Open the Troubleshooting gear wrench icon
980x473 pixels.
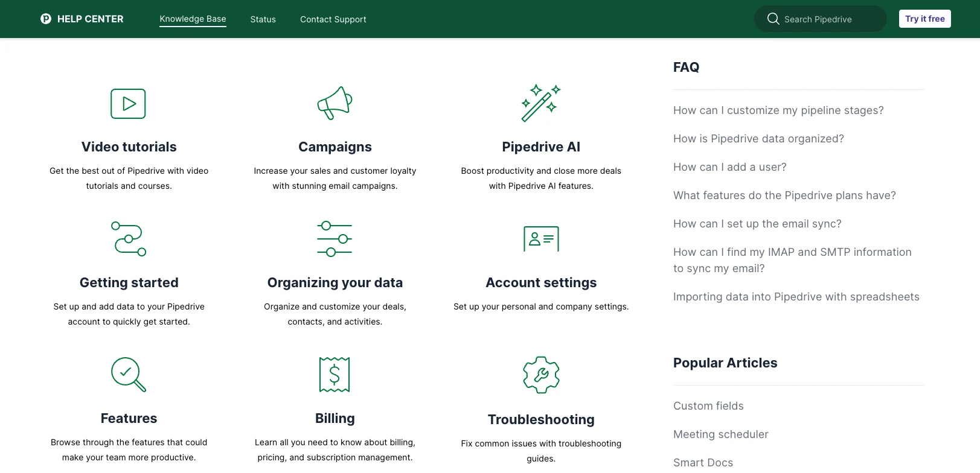pos(541,375)
